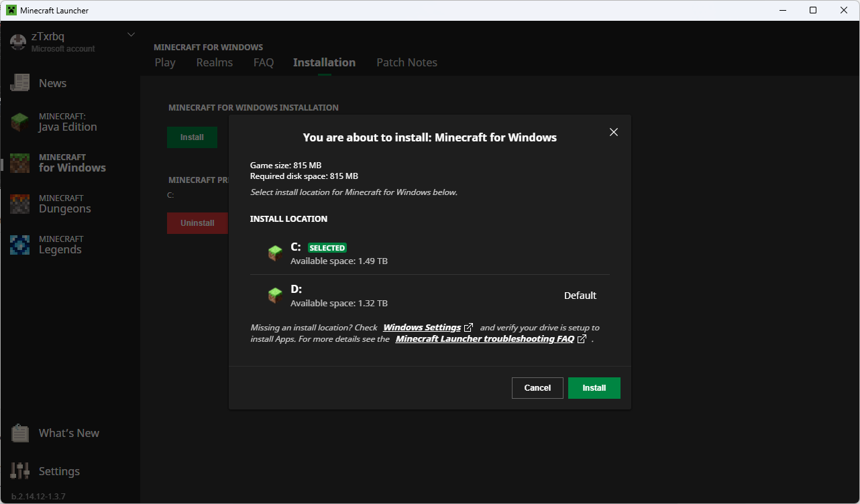Open the FAQ tab
This screenshot has height=504, width=860.
(264, 62)
